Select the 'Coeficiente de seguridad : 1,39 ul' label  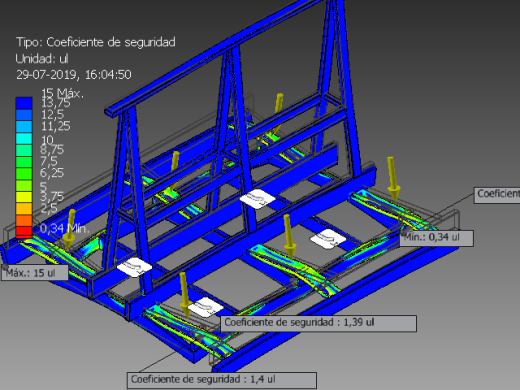click(x=318, y=323)
